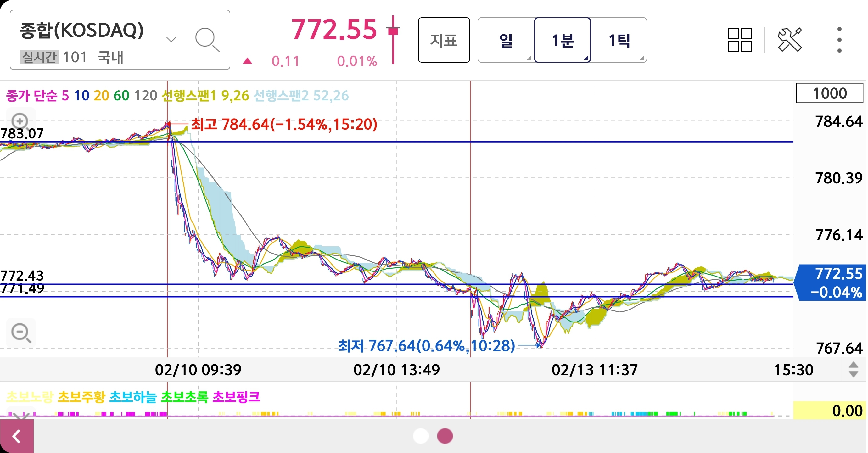The height and width of the screenshot is (453, 868).
Task: Expand the 종합(KOSDAQ) symbol dropdown
Action: [171, 39]
